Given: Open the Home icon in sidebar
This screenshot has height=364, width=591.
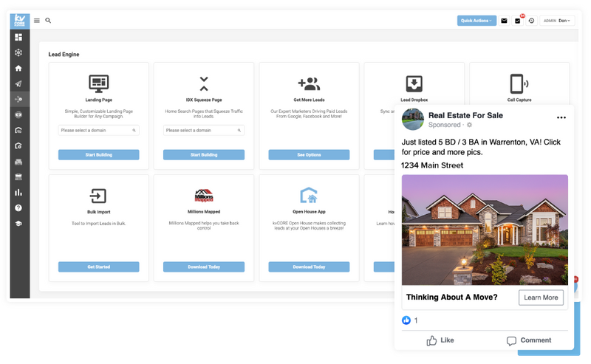Looking at the screenshot, I should (x=18, y=68).
